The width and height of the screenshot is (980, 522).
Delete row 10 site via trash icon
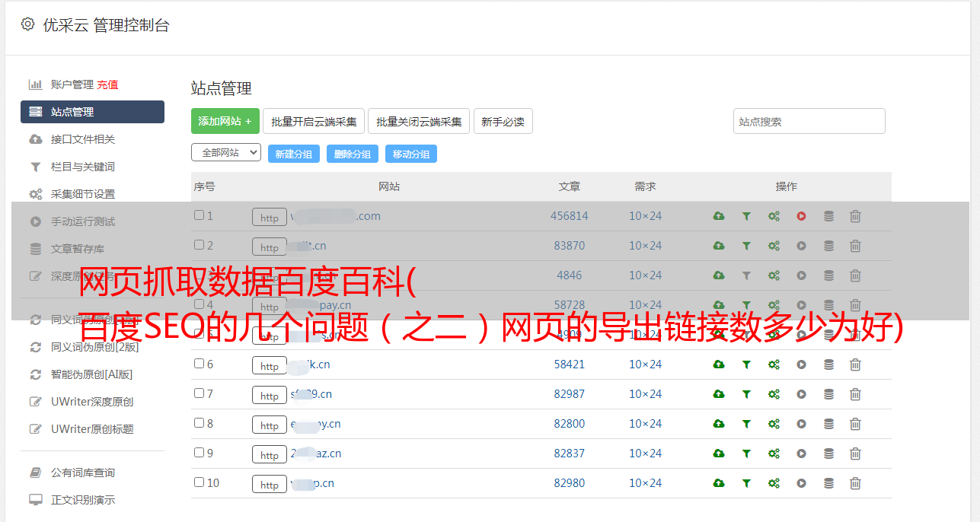tap(855, 483)
